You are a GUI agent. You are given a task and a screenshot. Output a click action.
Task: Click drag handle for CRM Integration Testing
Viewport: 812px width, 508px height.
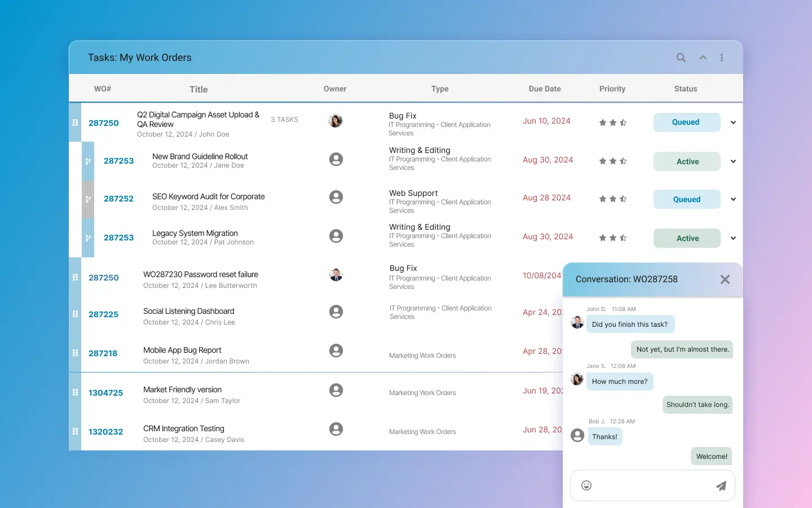[x=75, y=431]
